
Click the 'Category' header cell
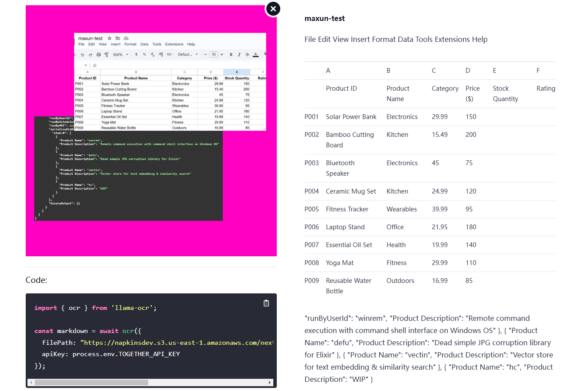click(x=445, y=88)
